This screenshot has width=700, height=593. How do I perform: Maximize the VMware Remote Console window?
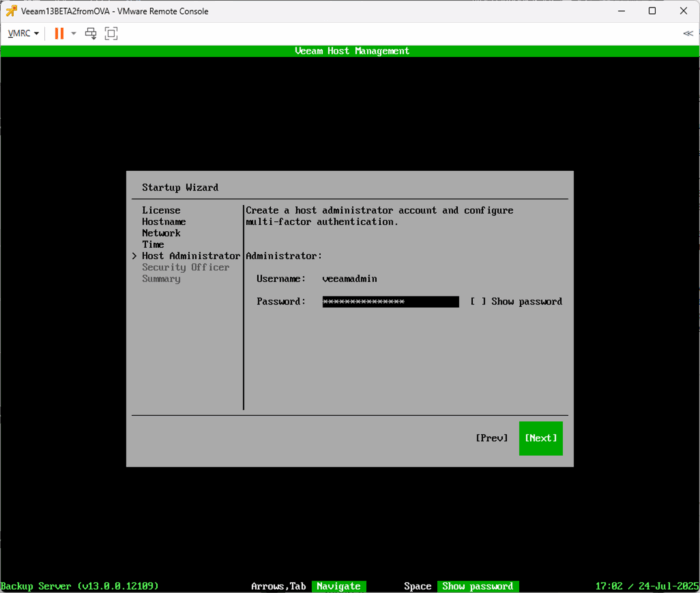coord(652,11)
